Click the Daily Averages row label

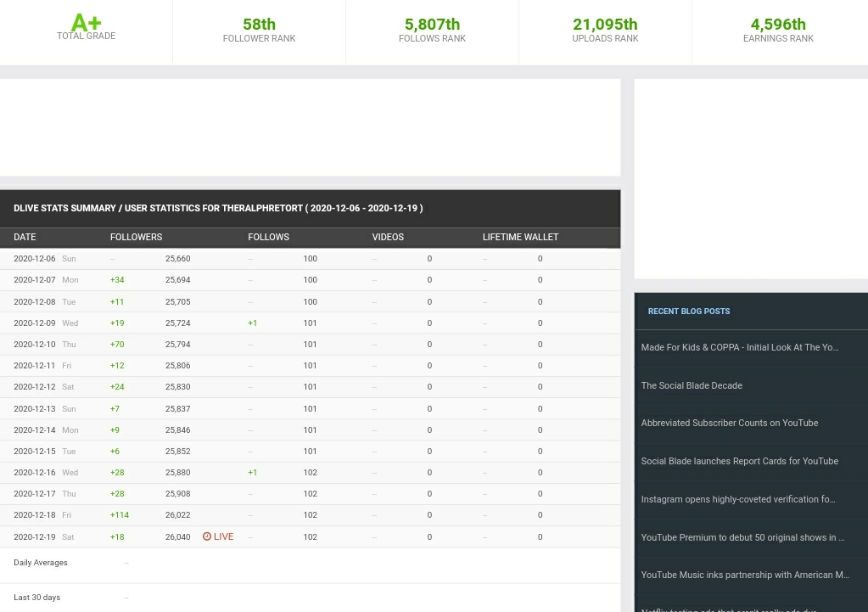click(41, 562)
